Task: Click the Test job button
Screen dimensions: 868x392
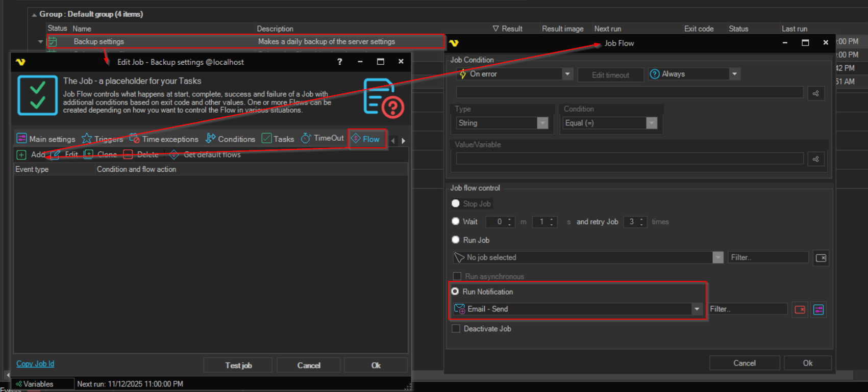Action: pos(238,365)
